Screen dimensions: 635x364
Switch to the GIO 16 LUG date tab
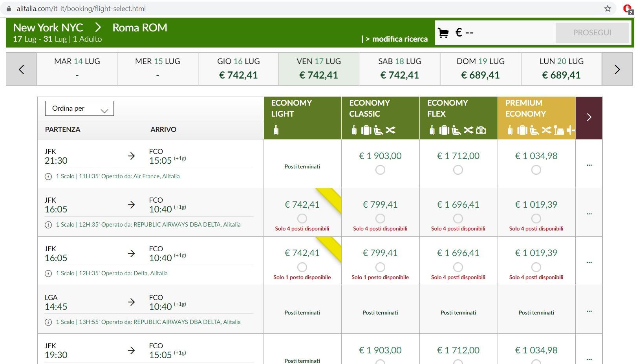pyautogui.click(x=238, y=69)
